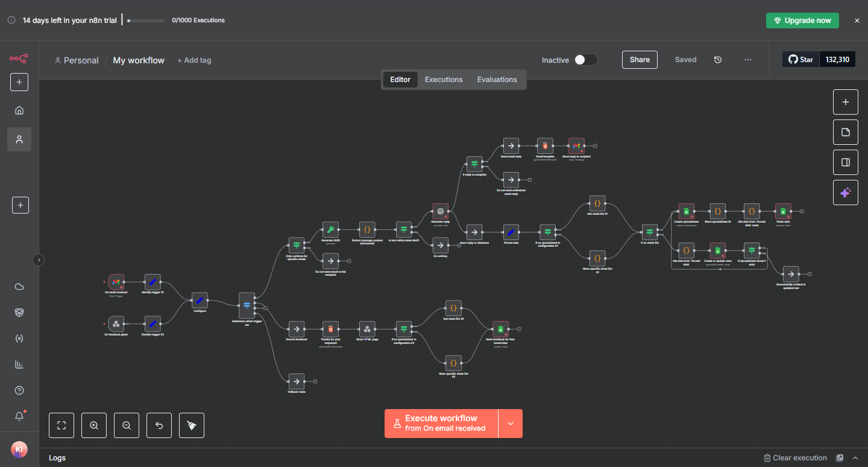Open workflow history clock icon
868x467 pixels.
tap(717, 60)
